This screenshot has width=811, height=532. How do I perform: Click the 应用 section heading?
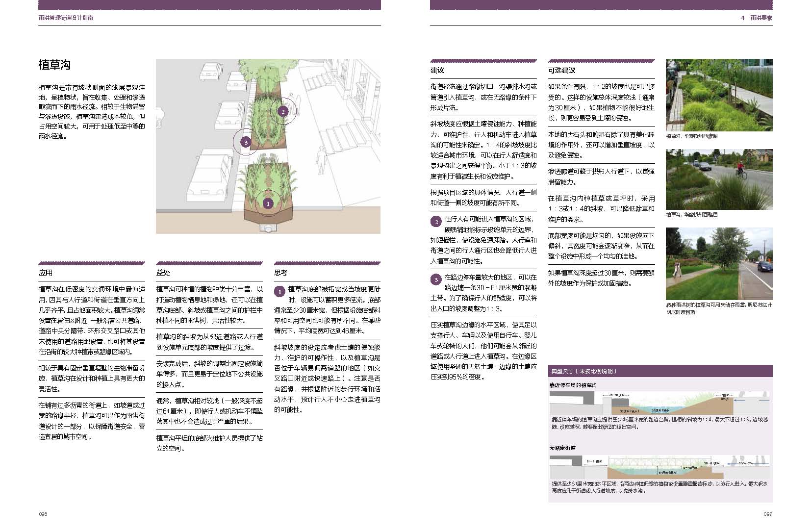click(46, 273)
